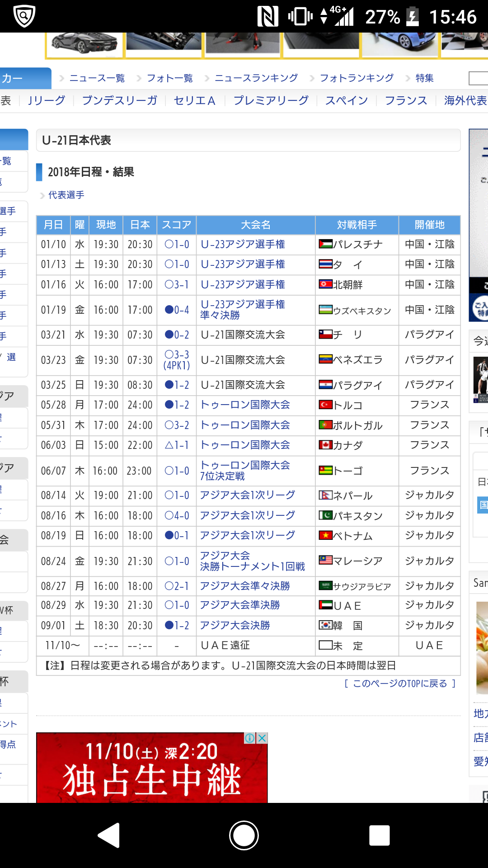The image size is (488, 868).
Task: Tap the Android back navigation button
Action: tap(109, 835)
